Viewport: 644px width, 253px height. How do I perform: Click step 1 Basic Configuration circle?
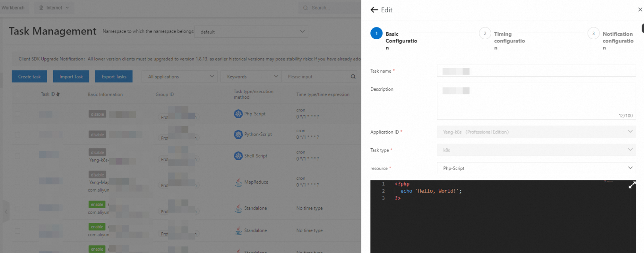point(376,33)
